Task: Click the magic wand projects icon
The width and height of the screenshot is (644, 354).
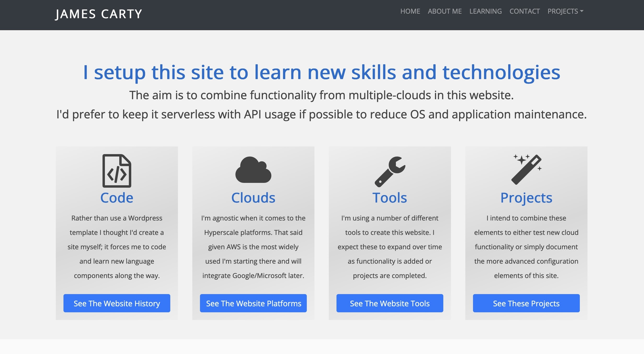Action: tap(526, 170)
